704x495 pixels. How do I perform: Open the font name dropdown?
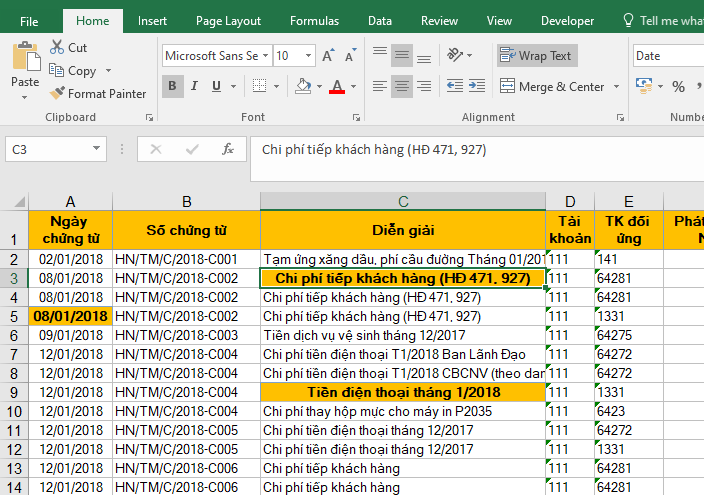coord(265,56)
